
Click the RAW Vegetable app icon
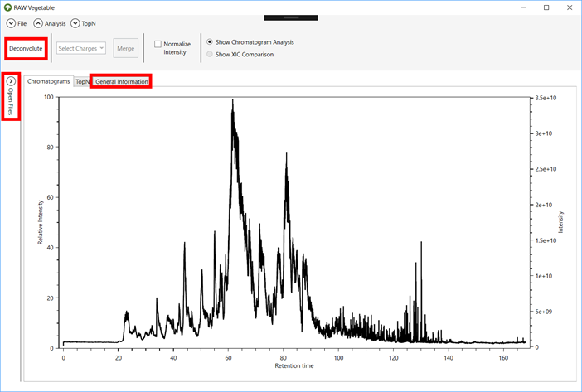7,7
